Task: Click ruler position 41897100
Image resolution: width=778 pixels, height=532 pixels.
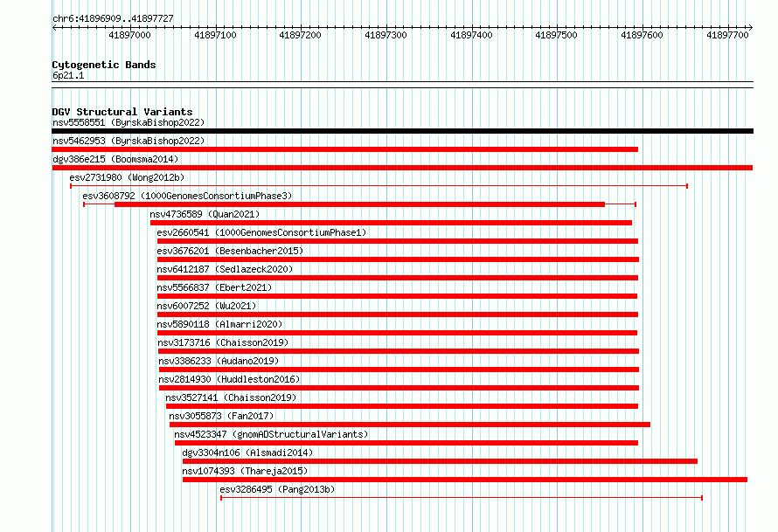Action: pos(215,35)
